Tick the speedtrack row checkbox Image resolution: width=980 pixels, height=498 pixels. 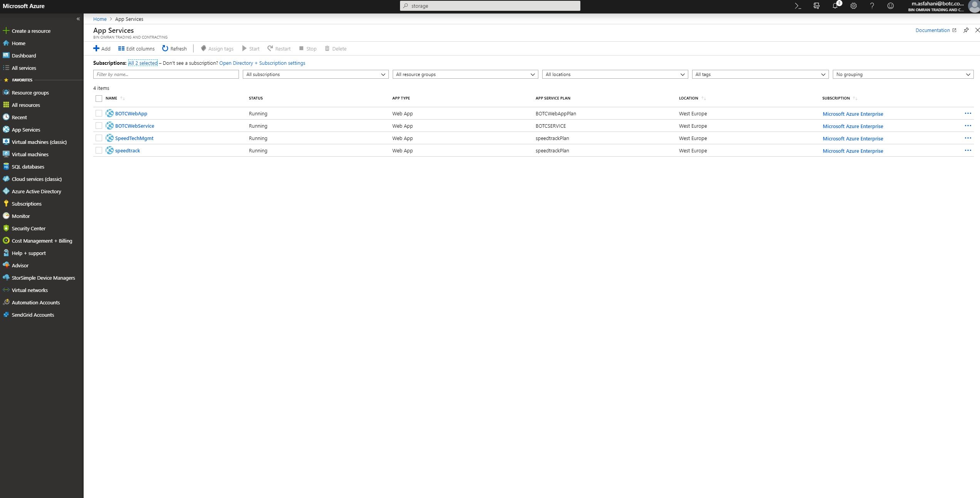point(99,150)
